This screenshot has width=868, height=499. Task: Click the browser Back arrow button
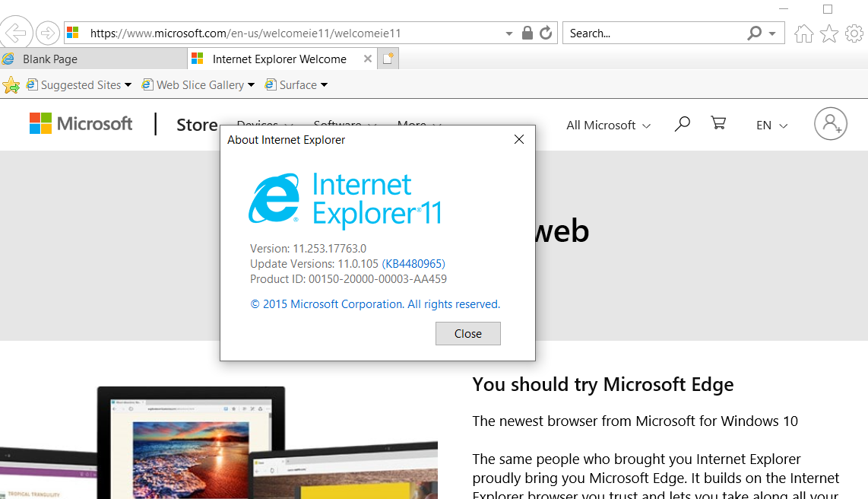[x=15, y=33]
